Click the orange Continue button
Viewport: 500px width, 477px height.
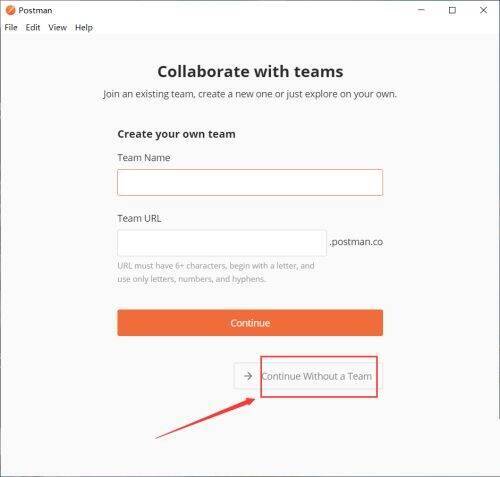(250, 323)
